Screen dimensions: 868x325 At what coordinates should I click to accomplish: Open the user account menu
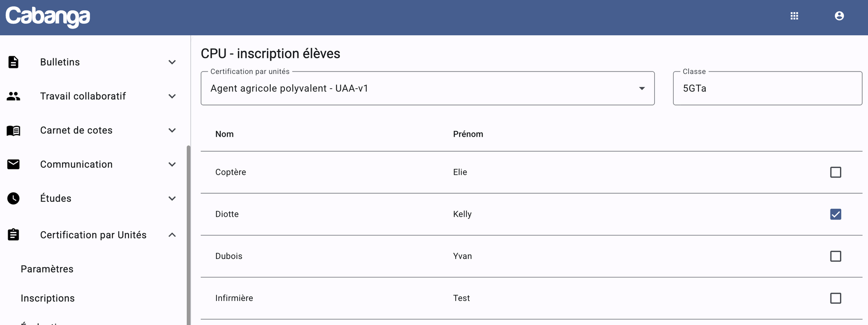[x=839, y=16]
